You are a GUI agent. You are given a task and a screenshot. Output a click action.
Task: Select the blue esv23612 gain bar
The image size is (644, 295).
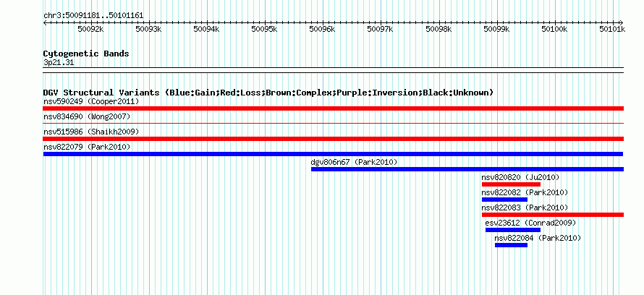513,230
